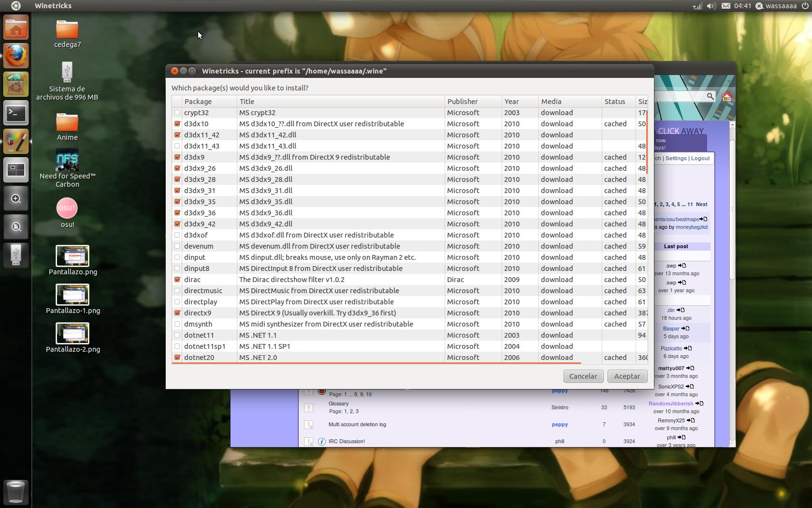Check the d3dx11_43 package checkbox
Image resolution: width=812 pixels, height=508 pixels.
click(177, 146)
